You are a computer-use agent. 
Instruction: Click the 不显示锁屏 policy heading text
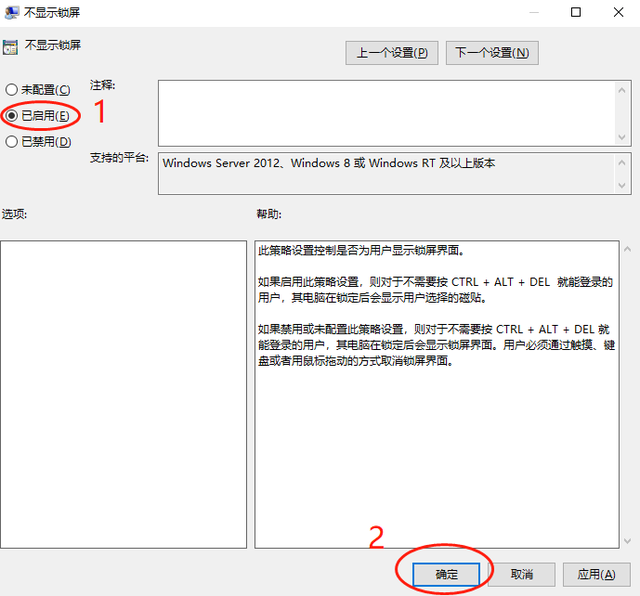(x=53, y=45)
